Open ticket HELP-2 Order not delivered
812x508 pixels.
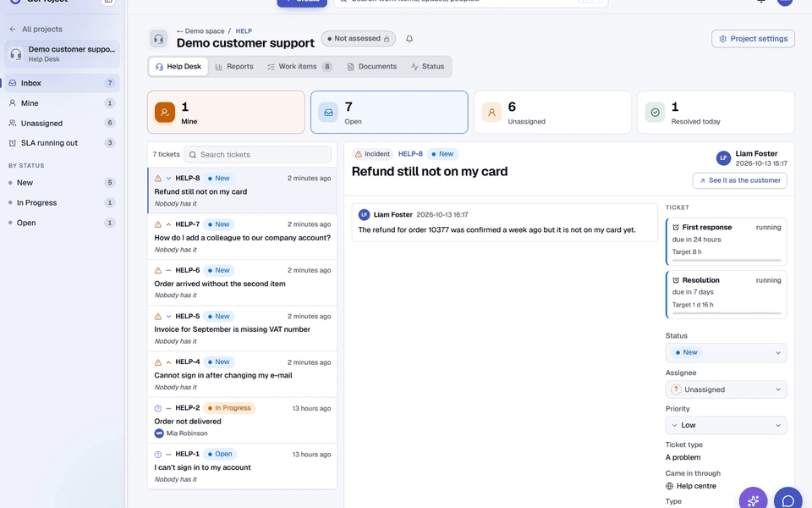(243, 421)
